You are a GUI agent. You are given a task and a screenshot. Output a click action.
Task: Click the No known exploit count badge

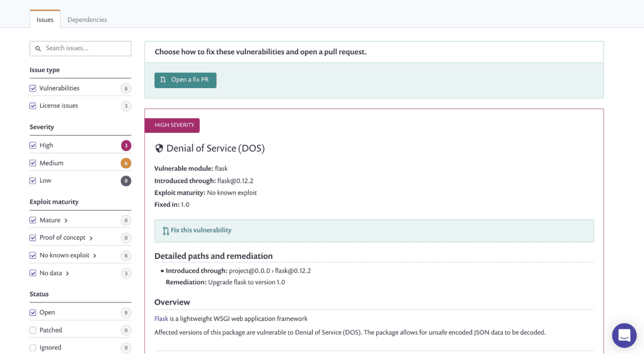pyautogui.click(x=126, y=256)
